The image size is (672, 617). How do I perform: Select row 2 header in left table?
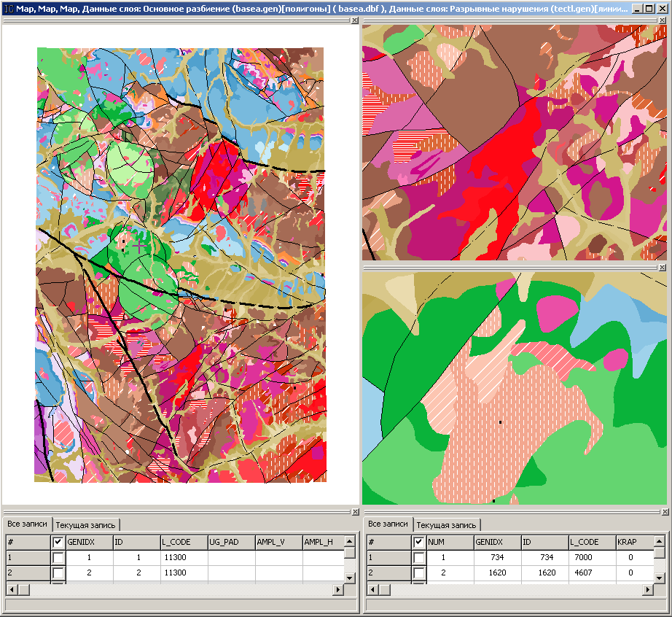coord(28,573)
